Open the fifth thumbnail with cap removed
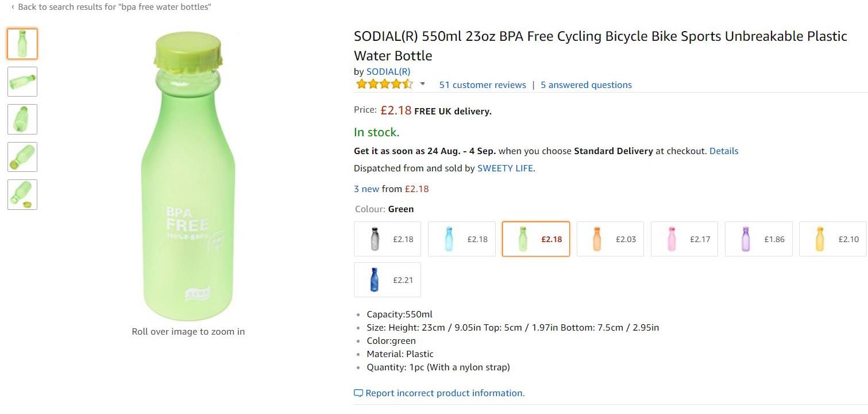Screen dimensions: 868x414 click(x=22, y=194)
